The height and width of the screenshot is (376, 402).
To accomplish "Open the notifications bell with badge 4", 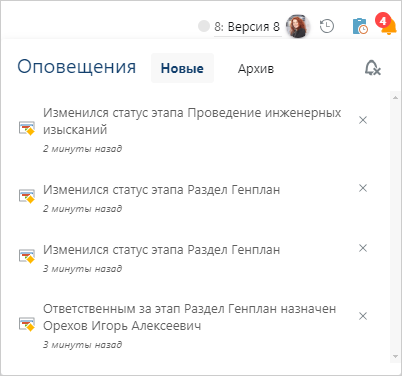I will (x=388, y=25).
